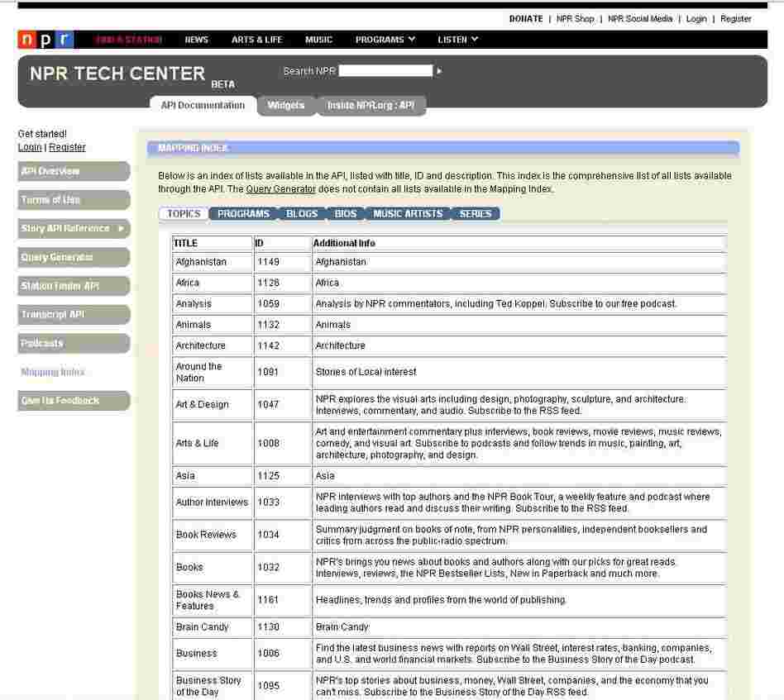Click the NPR logo
Viewport: 784px width, 700px height.
[x=46, y=40]
